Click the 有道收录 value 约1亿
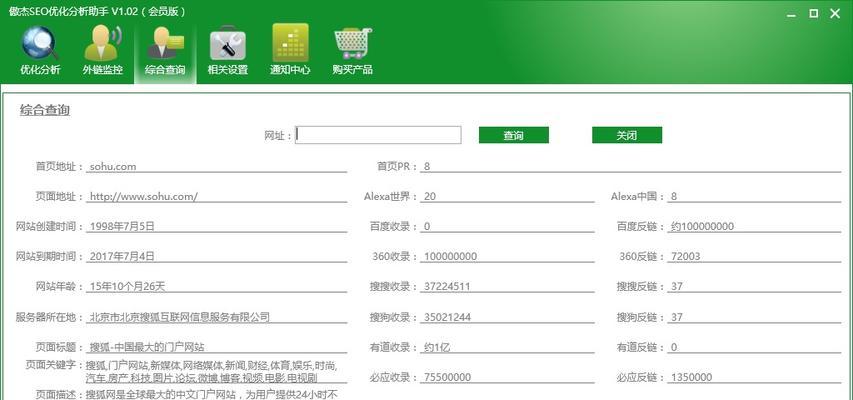Screen dimensions: 853x400 coord(437,347)
